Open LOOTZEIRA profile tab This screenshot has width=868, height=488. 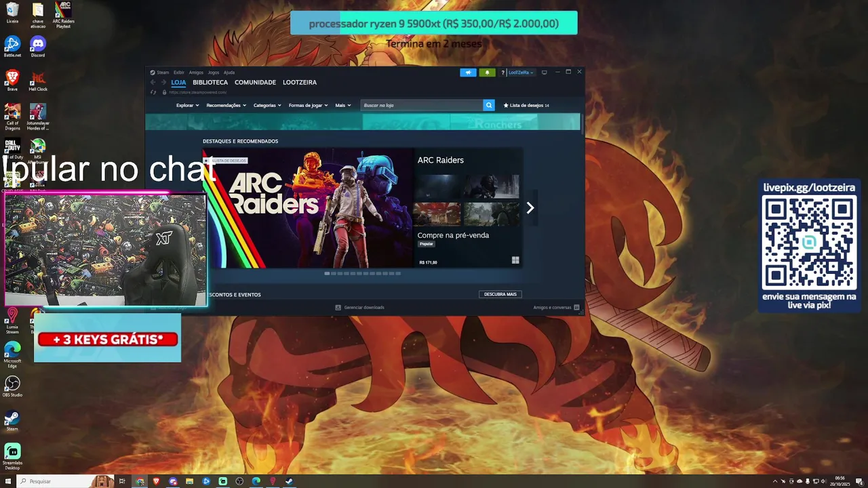pos(300,82)
